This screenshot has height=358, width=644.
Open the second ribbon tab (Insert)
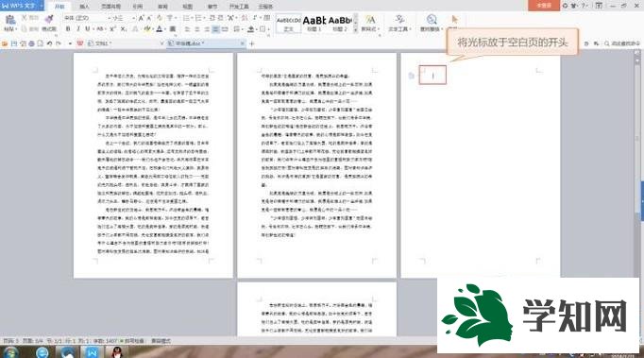(84, 7)
